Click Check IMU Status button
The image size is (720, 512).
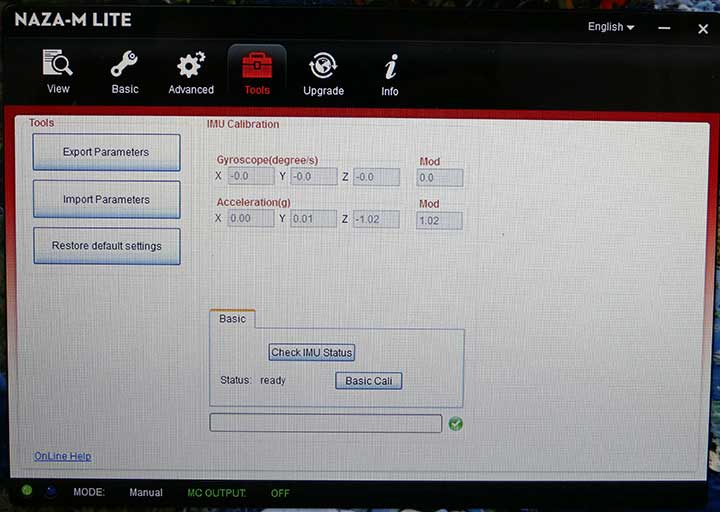coord(312,352)
